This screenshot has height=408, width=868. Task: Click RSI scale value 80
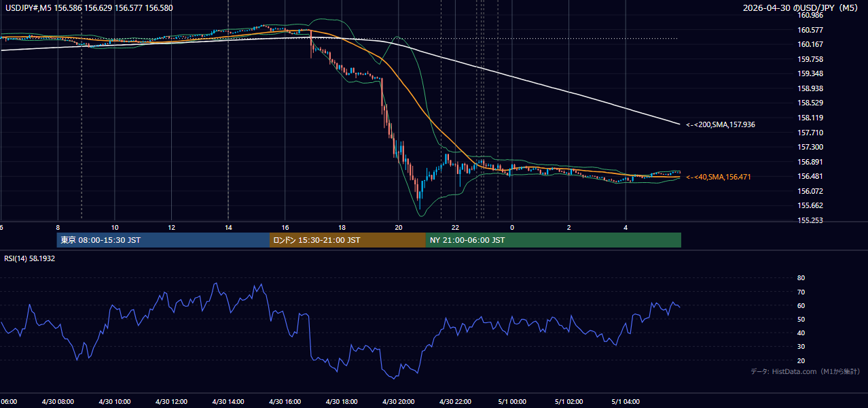(801, 278)
